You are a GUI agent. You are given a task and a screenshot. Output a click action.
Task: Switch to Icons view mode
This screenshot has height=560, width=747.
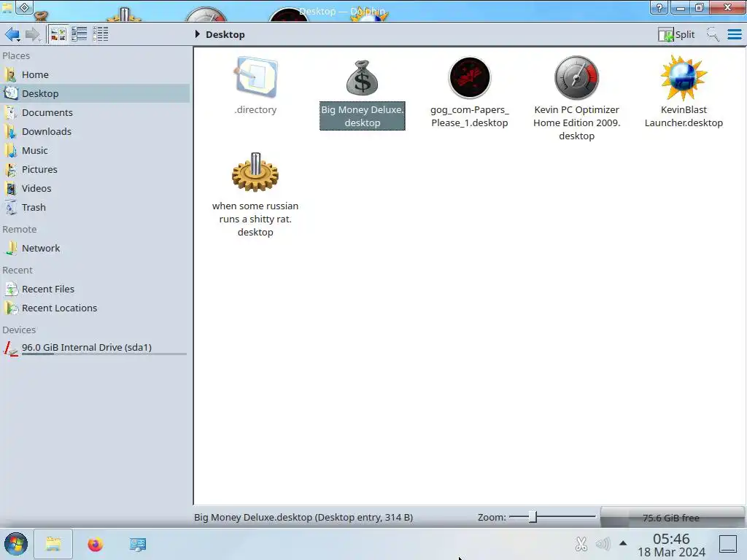coord(58,34)
